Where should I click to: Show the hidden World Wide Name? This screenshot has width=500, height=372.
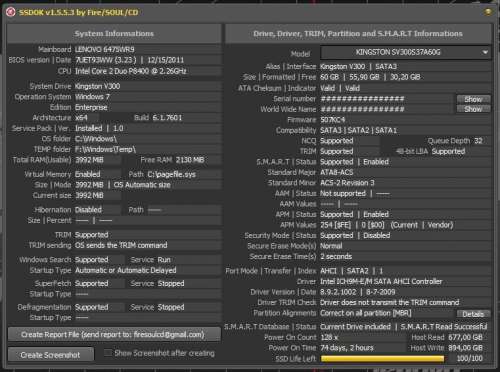coord(473,109)
